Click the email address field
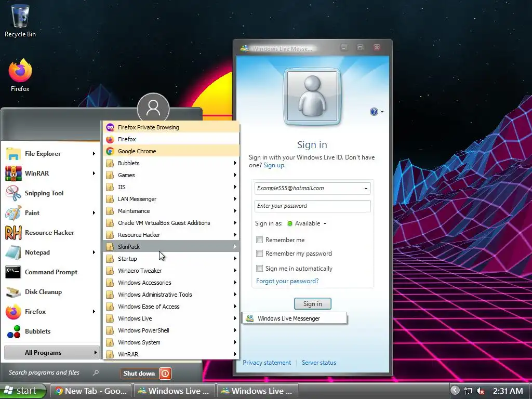 [312, 188]
